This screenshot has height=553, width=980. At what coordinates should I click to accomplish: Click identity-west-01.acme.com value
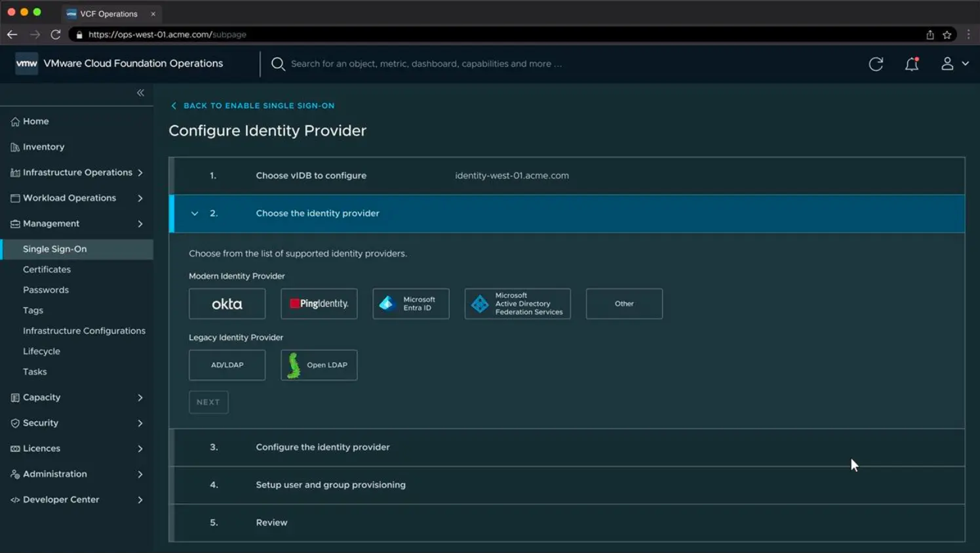[x=512, y=176]
